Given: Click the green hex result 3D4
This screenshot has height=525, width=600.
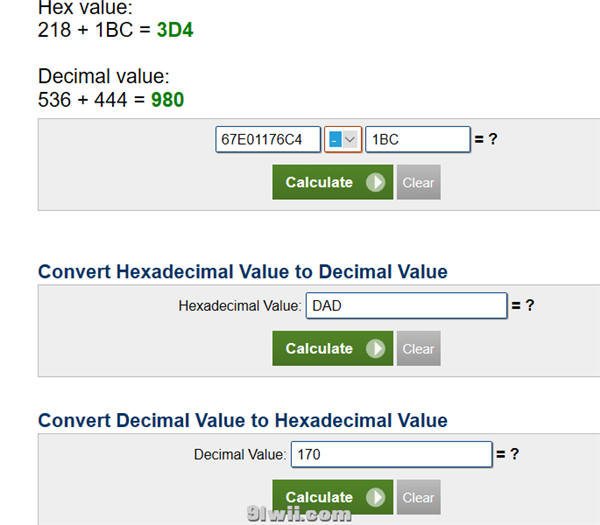Looking at the screenshot, I should click(x=175, y=30).
